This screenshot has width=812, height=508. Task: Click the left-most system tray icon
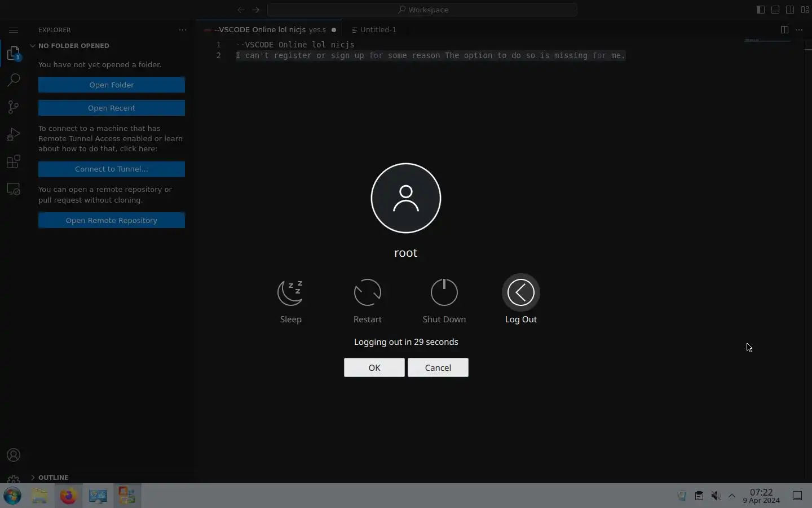pos(682,496)
